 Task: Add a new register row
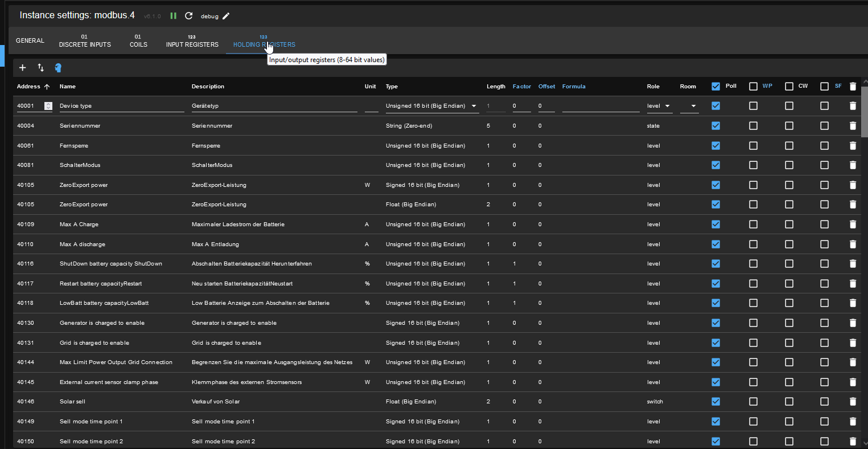click(x=23, y=68)
